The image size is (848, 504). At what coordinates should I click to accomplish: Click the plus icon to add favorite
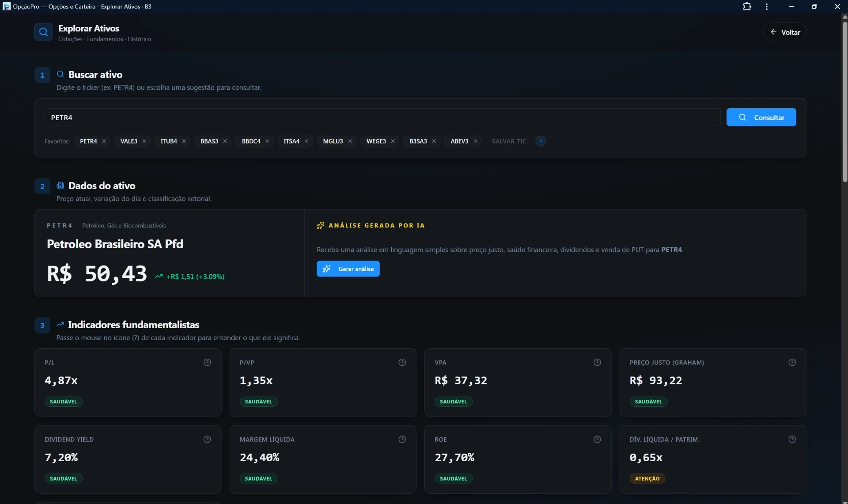click(541, 141)
